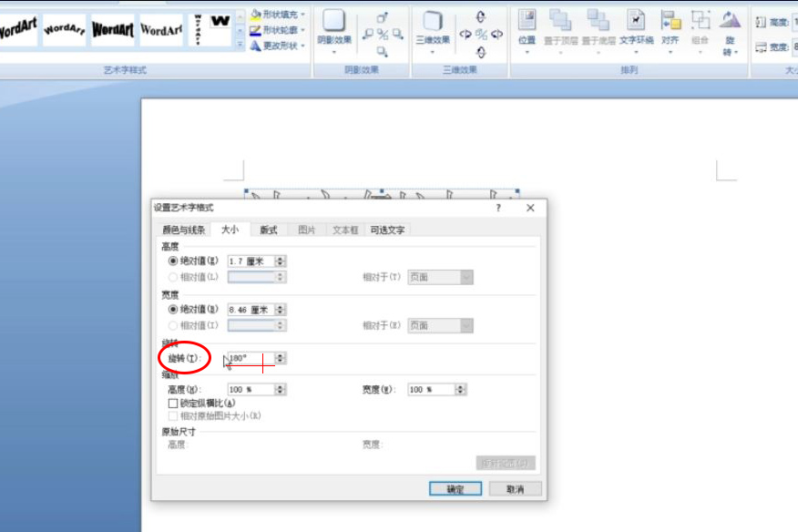Expand the WordArt styles gallery More arrow
Viewport: 798px width, 532px height.
(240, 45)
